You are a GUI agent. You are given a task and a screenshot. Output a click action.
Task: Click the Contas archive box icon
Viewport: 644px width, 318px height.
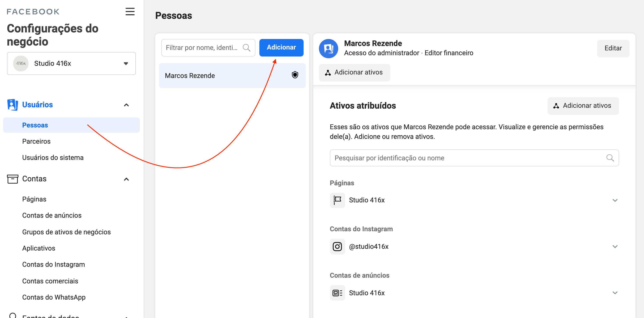(12, 179)
